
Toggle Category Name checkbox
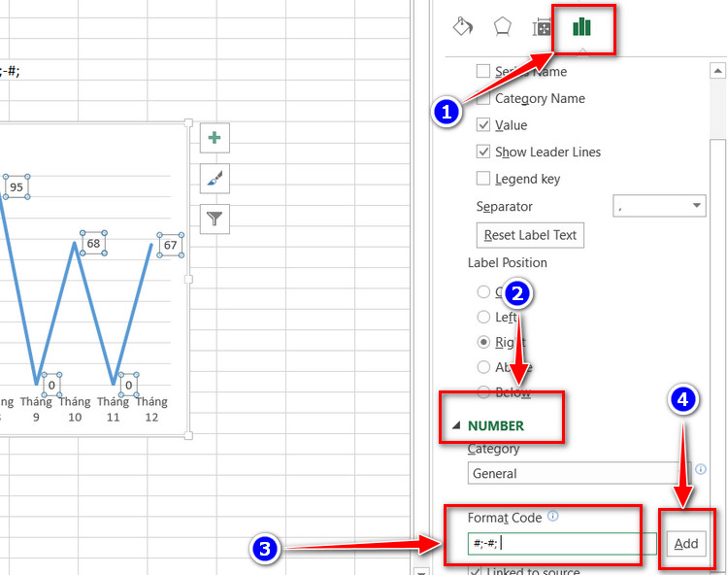pos(482,98)
